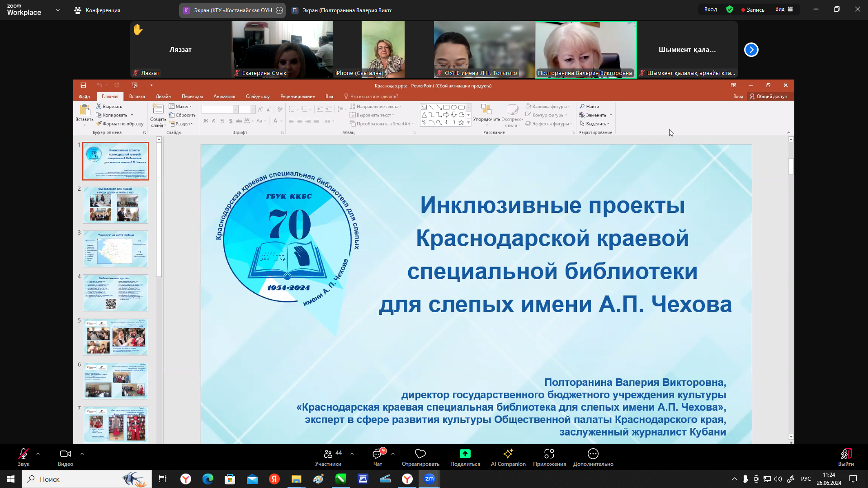868x488 pixels.
Task: Click Создать слайд new slide icon
Action: 158,109
